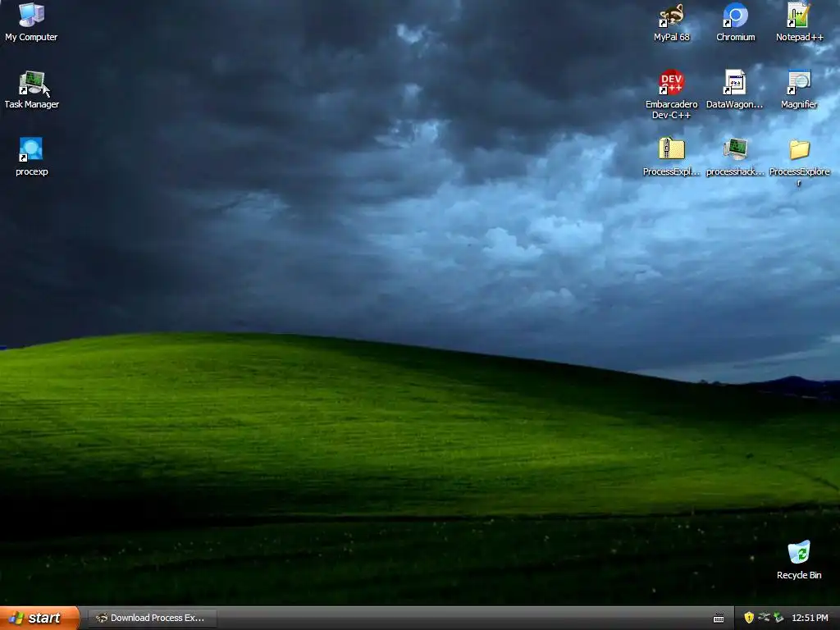Select the Notepad++ desktop icon
Viewport: 840px width, 630px height.
[799, 22]
